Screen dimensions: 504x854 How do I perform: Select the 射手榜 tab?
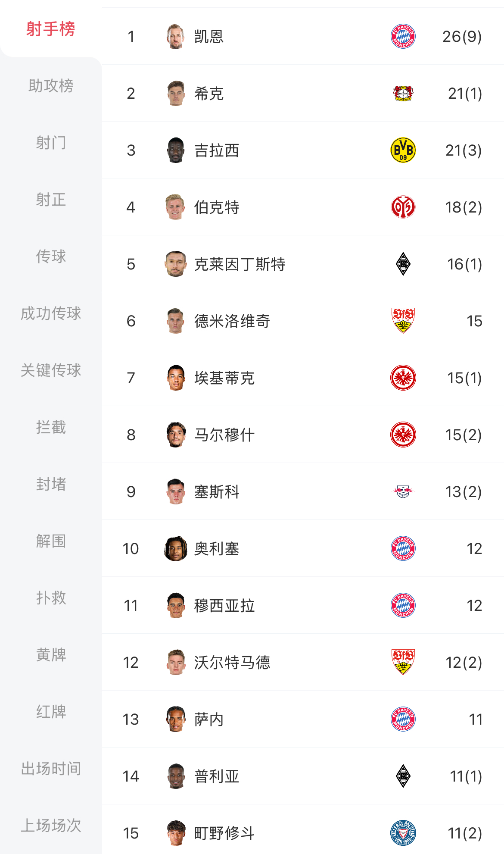coord(51,29)
